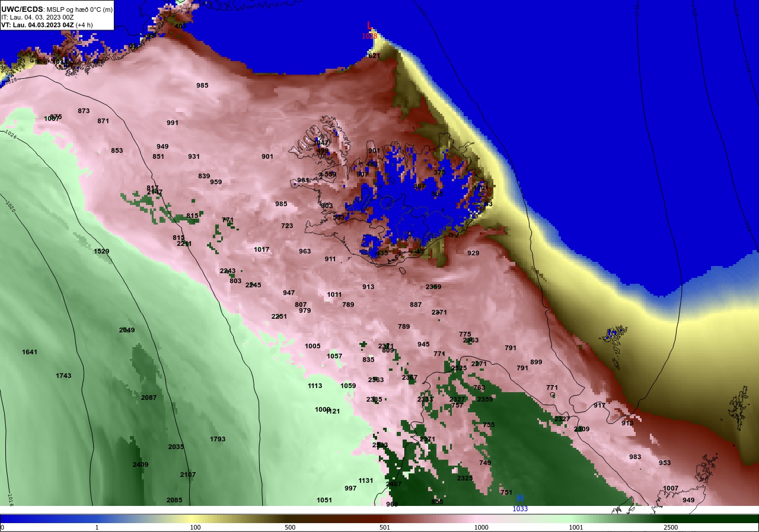This screenshot has width=759, height=532.
Task: Click the 853 map value
Action: pyautogui.click(x=117, y=150)
